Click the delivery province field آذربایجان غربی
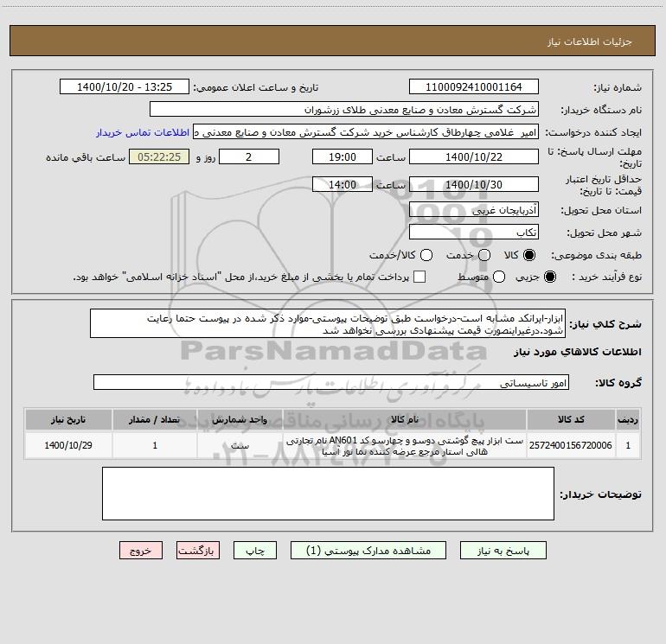Viewport: 666px width, 644px height. pyautogui.click(x=474, y=209)
